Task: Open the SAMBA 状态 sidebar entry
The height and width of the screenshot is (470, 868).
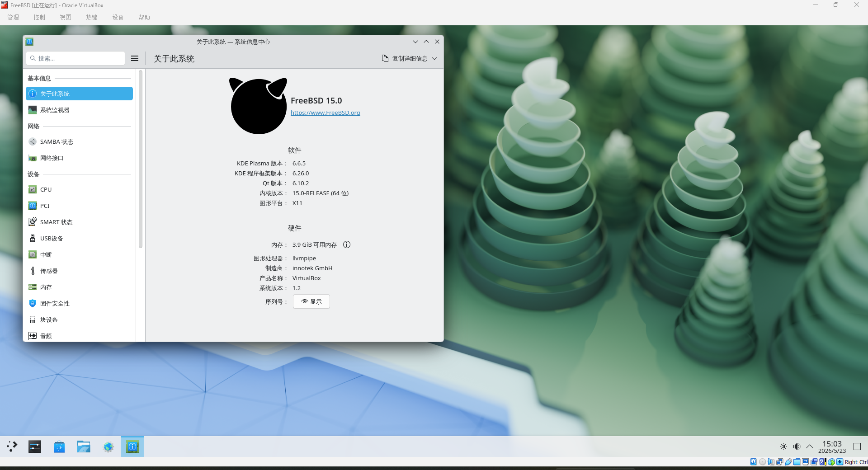Action: [x=79, y=141]
